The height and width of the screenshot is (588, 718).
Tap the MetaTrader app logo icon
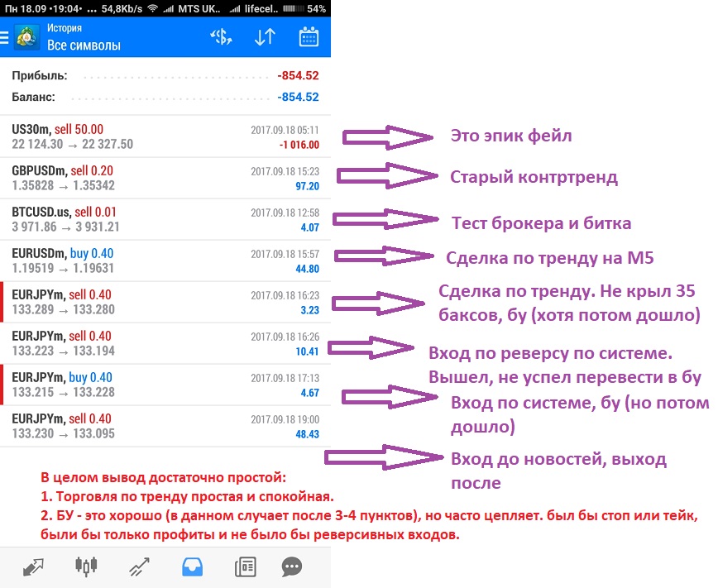click(x=26, y=37)
